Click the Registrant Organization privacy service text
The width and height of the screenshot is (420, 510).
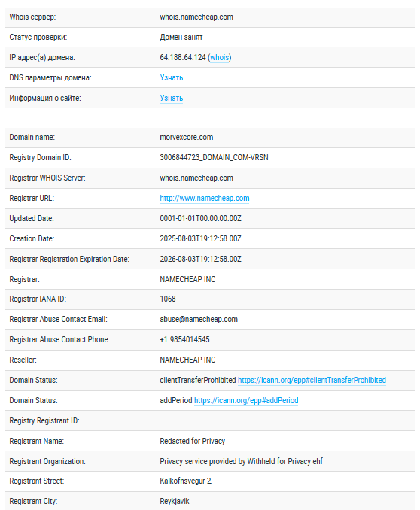tap(242, 461)
